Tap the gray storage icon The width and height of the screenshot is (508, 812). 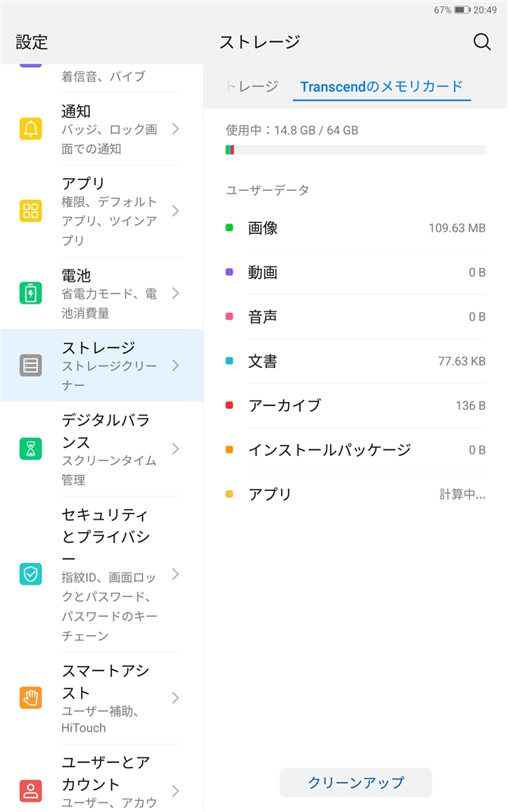[x=31, y=366]
